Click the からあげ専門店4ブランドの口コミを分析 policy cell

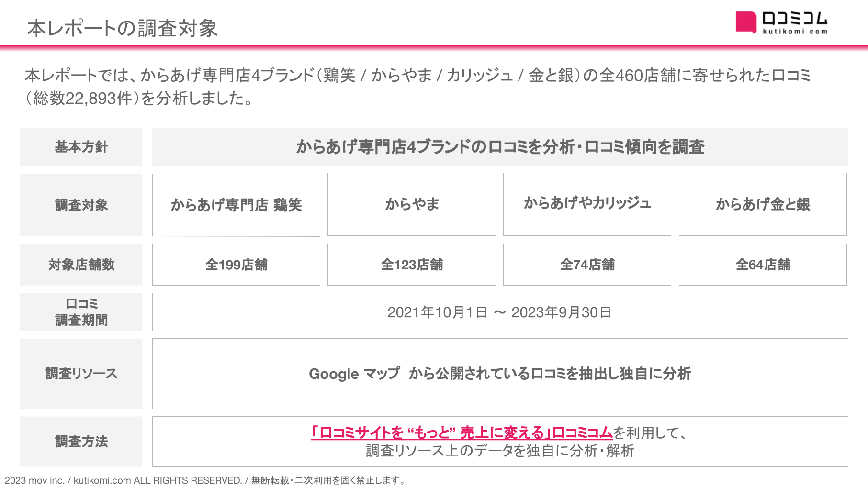coord(500,147)
